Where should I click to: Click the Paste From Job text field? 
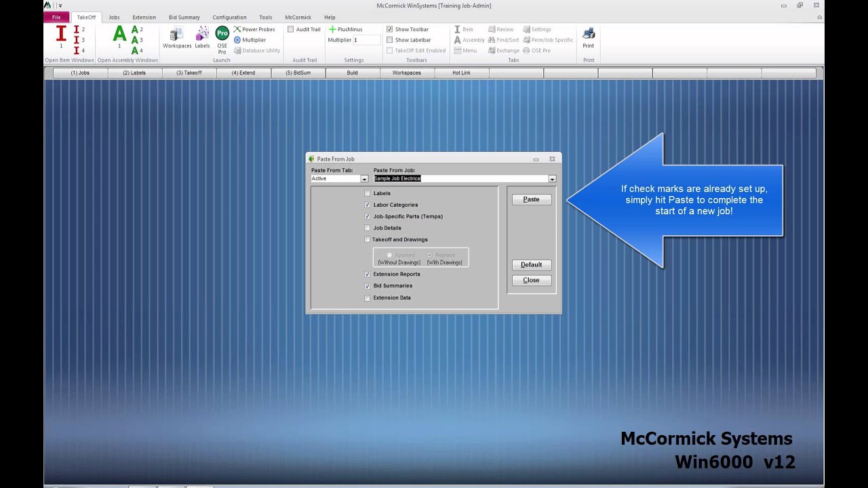tap(460, 179)
